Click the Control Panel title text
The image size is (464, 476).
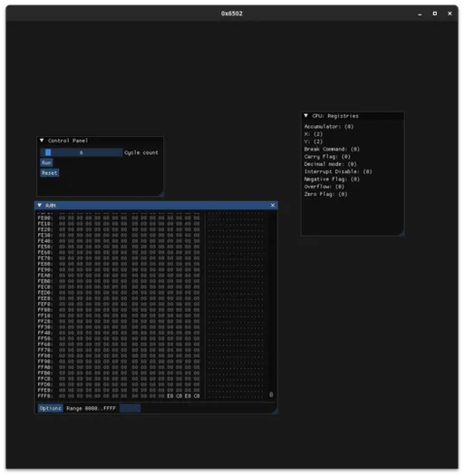[68, 141]
